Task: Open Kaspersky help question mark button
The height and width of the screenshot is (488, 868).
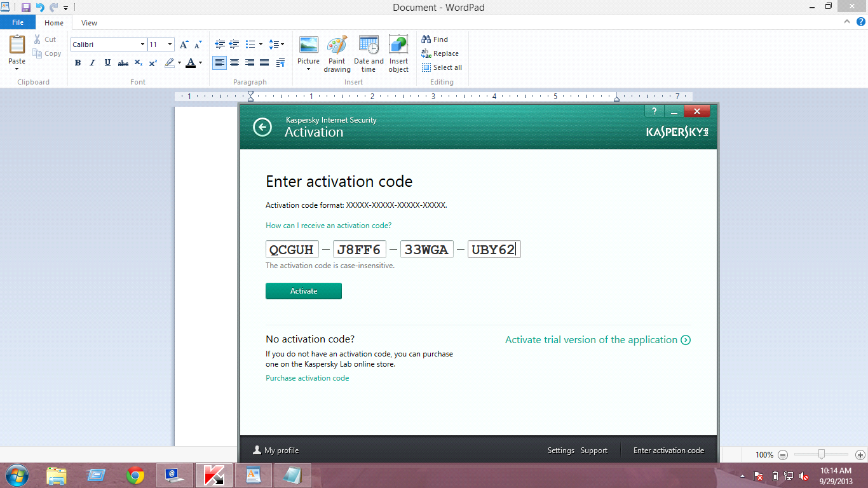Action: coord(654,111)
